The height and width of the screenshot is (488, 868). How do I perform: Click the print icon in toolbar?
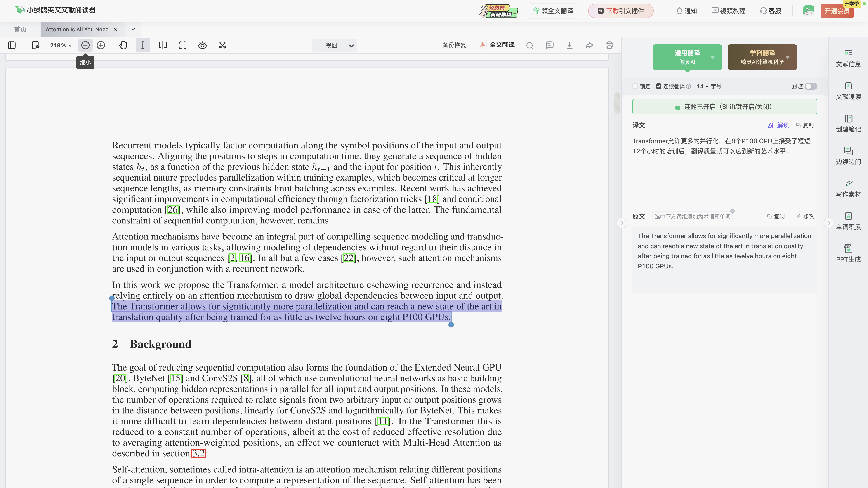[609, 45]
